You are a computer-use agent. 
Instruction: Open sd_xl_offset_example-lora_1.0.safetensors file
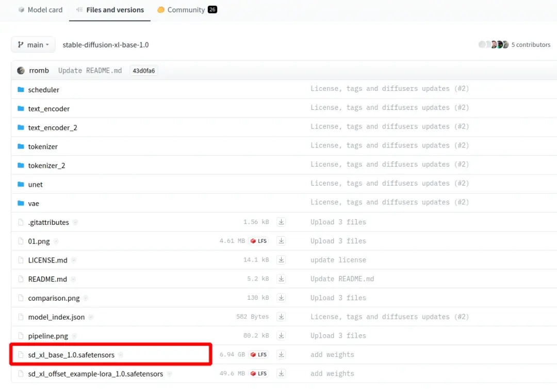coord(95,374)
